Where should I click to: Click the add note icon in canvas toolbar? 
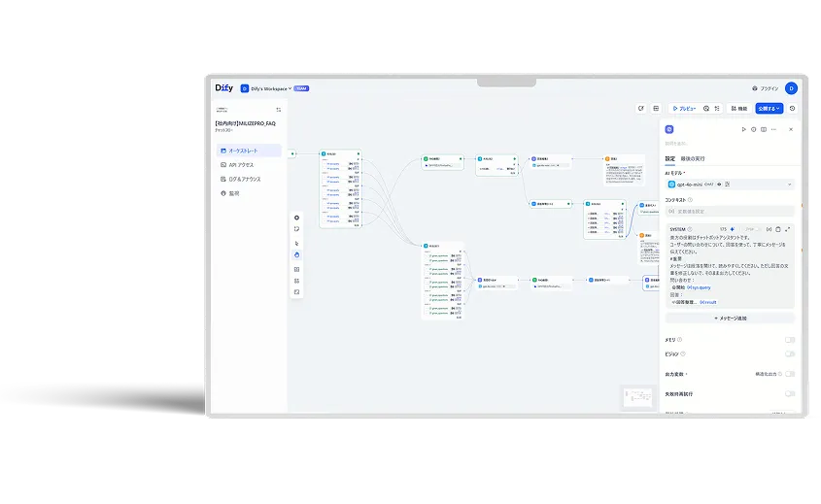click(x=296, y=229)
